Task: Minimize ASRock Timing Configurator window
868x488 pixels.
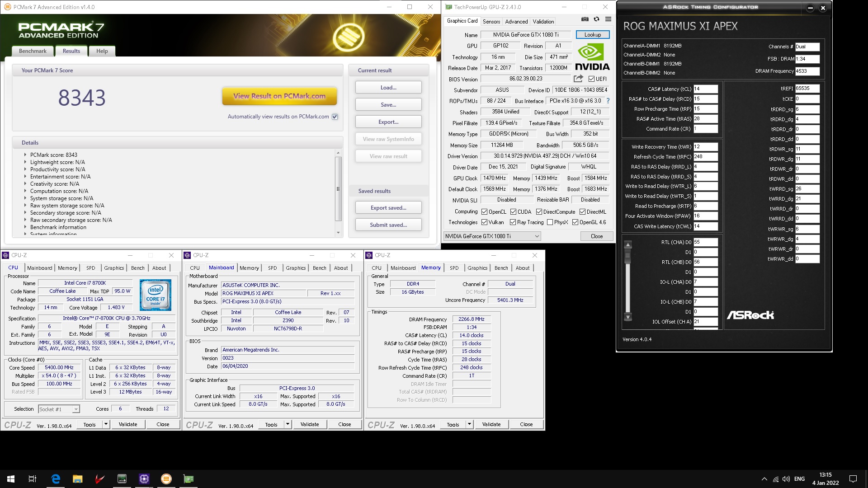Action: click(x=810, y=8)
